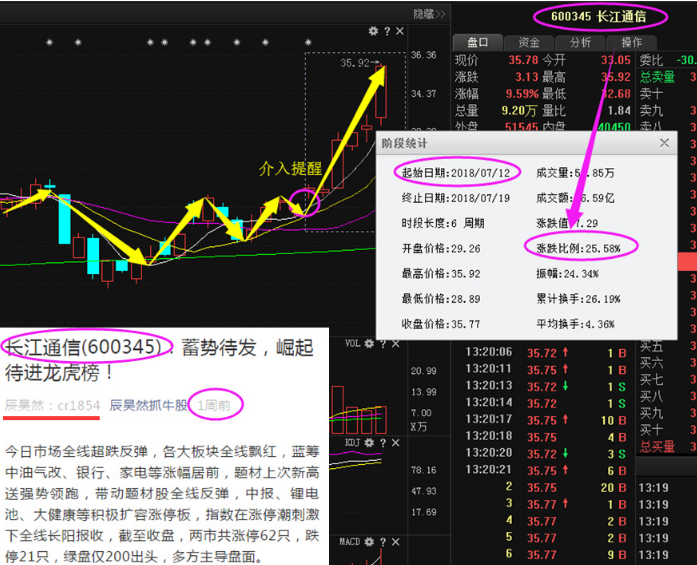Close the main K-line chart panel
This screenshot has width=697, height=565.
[x=400, y=31]
